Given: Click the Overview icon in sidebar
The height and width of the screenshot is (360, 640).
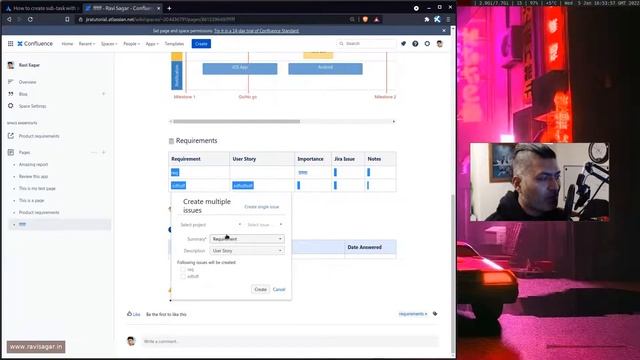Looking at the screenshot, I should tap(11, 82).
